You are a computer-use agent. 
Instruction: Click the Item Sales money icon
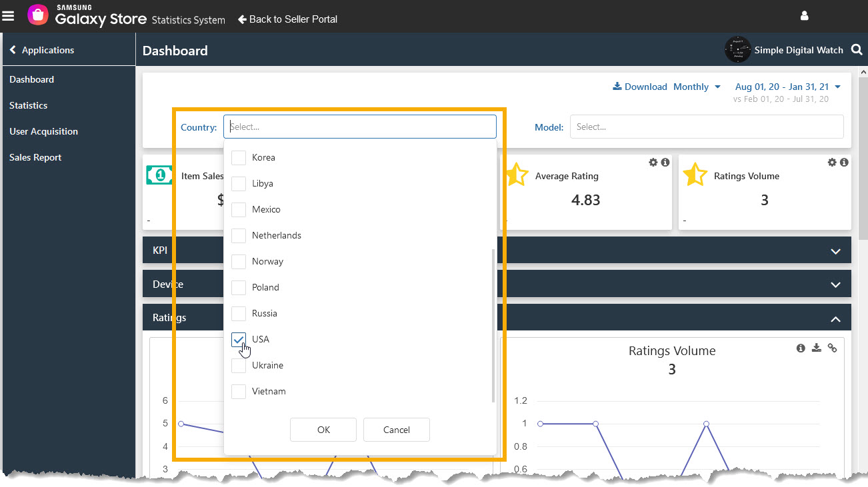click(x=159, y=175)
